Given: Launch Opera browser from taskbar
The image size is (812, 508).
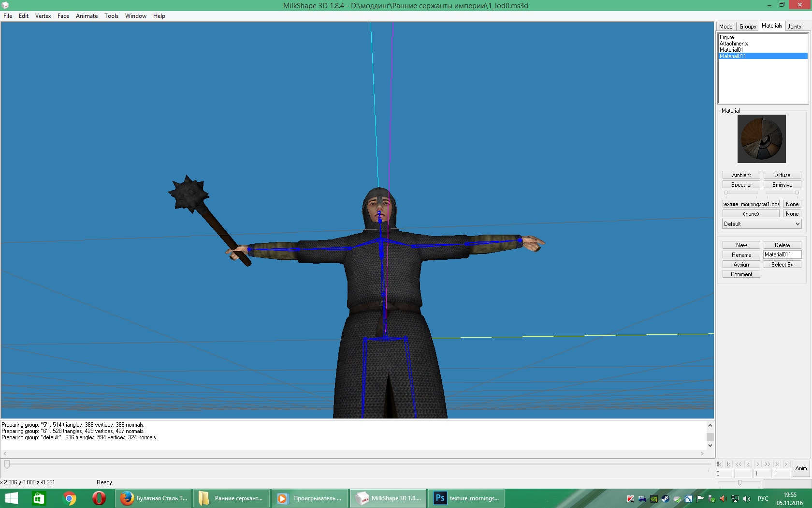Looking at the screenshot, I should pos(99,498).
